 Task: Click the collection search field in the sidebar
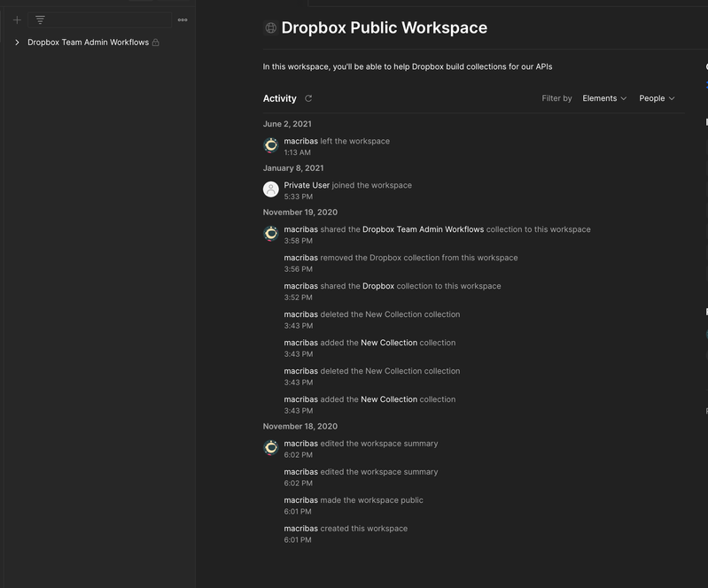click(106, 19)
